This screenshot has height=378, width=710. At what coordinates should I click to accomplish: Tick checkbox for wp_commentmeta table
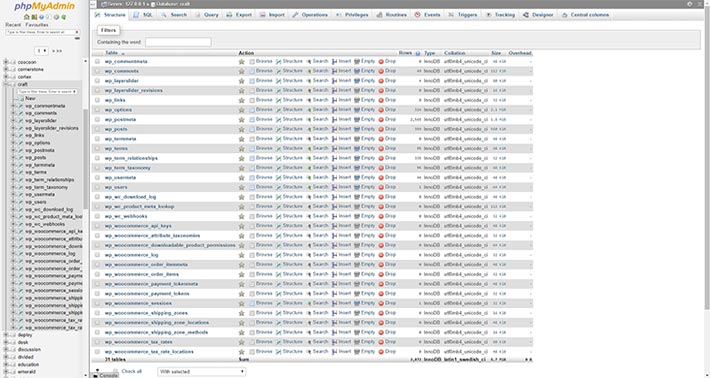(x=97, y=62)
